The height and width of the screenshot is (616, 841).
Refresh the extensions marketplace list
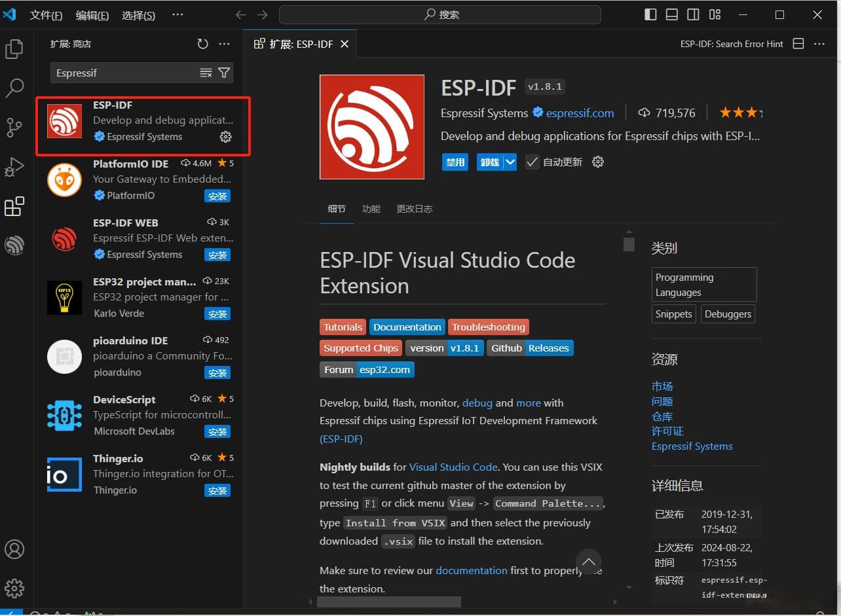(x=203, y=44)
